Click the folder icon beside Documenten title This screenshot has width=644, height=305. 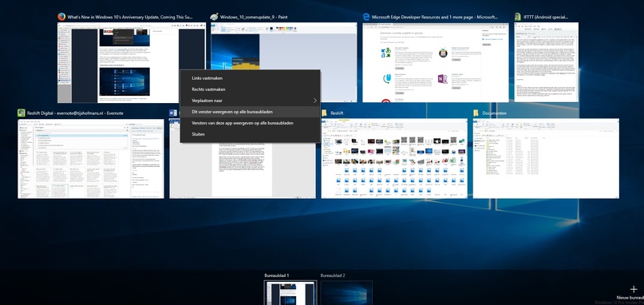click(476, 113)
